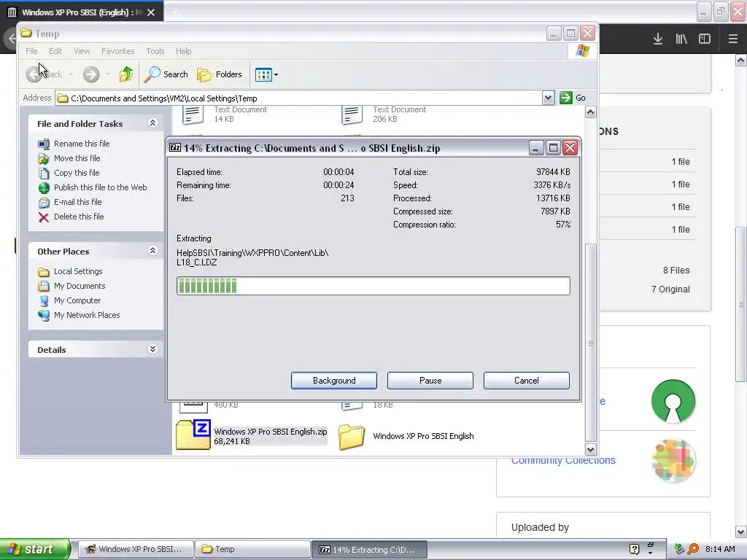Click the help question mark tray icon
This screenshot has width=747, height=560.
634,549
